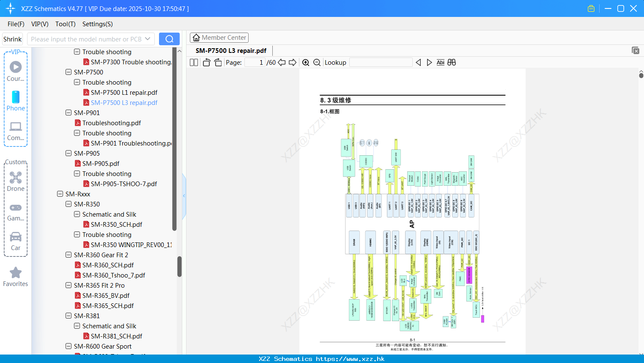Rotate page counterclockwise

[206, 62]
